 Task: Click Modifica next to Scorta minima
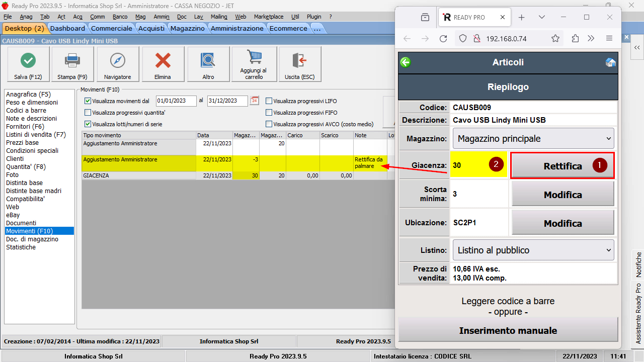pos(562,195)
